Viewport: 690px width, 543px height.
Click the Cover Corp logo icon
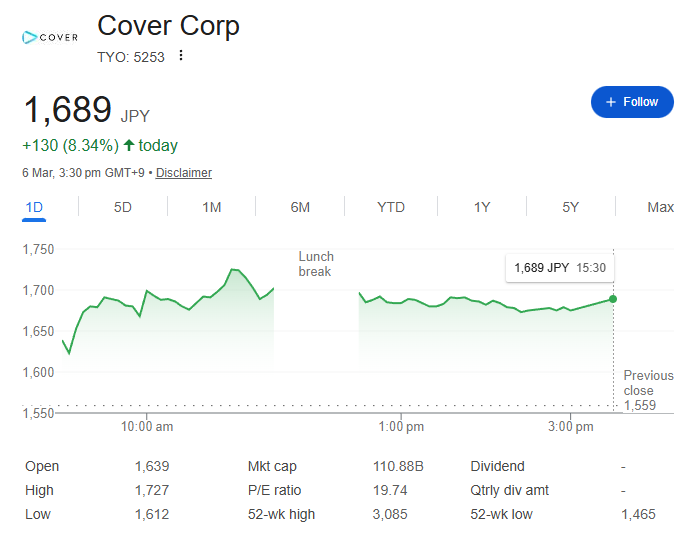[x=50, y=37]
